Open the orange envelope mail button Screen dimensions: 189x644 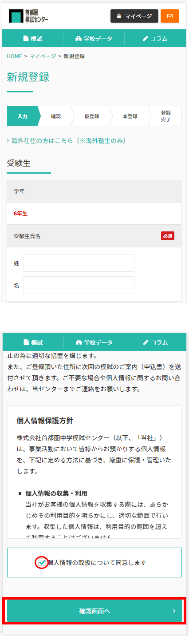[x=170, y=16]
